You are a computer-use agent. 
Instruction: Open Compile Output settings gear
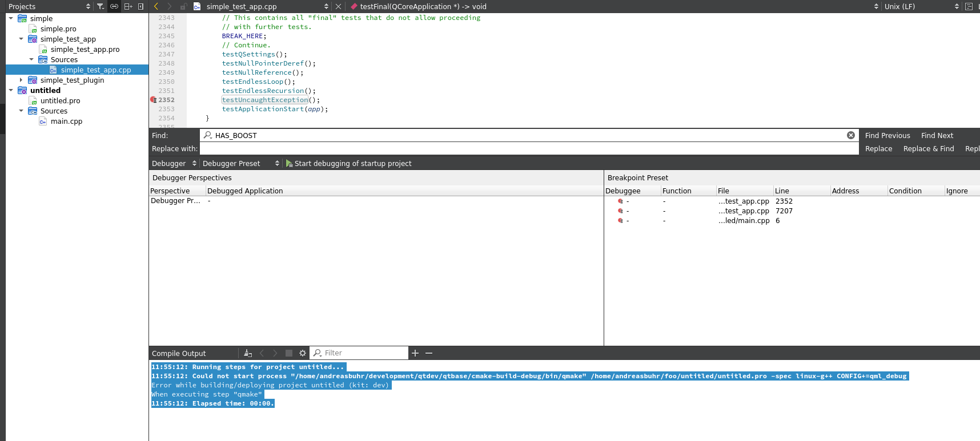303,353
